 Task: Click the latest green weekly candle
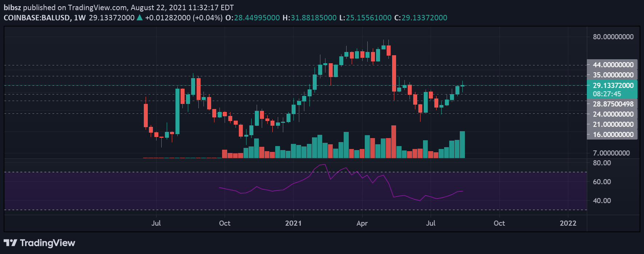coord(462,85)
